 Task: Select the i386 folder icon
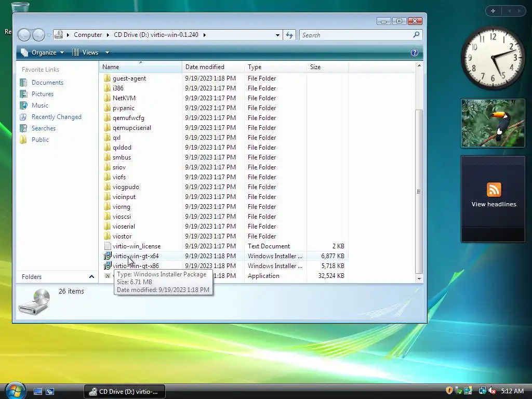pos(107,88)
